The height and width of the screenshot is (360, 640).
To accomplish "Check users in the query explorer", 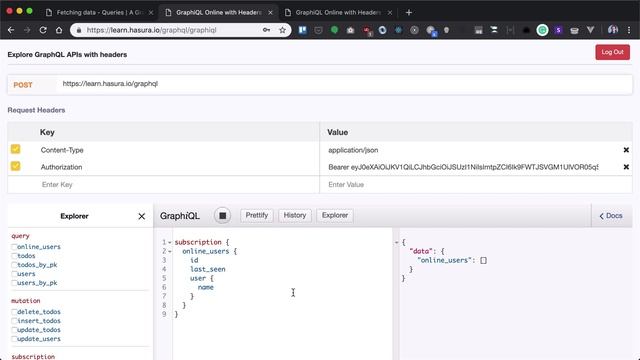I will [14, 274].
